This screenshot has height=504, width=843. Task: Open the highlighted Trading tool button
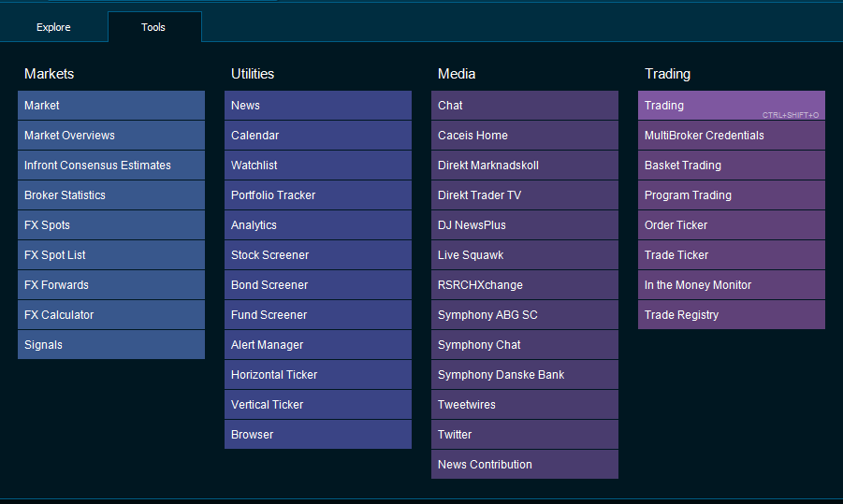pos(731,106)
